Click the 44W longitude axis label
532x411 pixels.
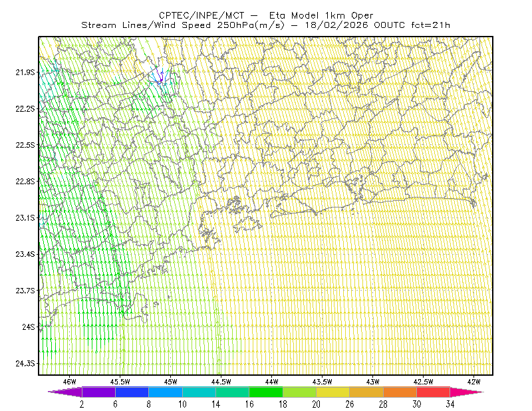271,382
